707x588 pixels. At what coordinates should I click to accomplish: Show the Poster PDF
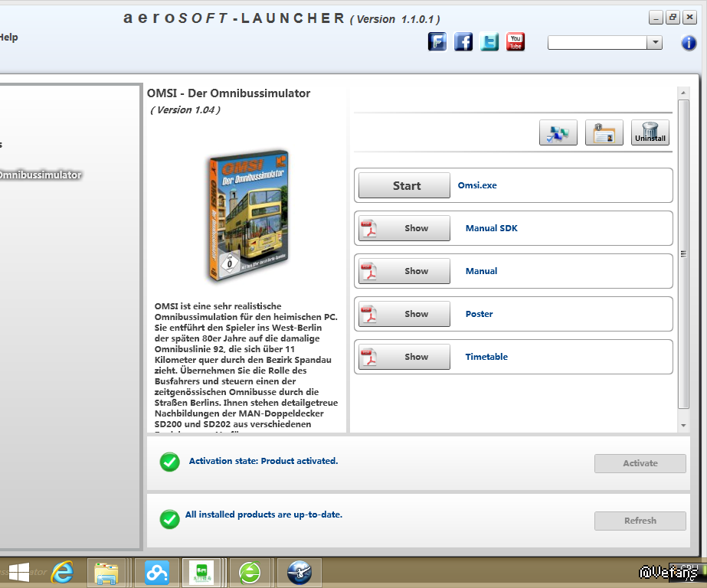click(x=404, y=314)
